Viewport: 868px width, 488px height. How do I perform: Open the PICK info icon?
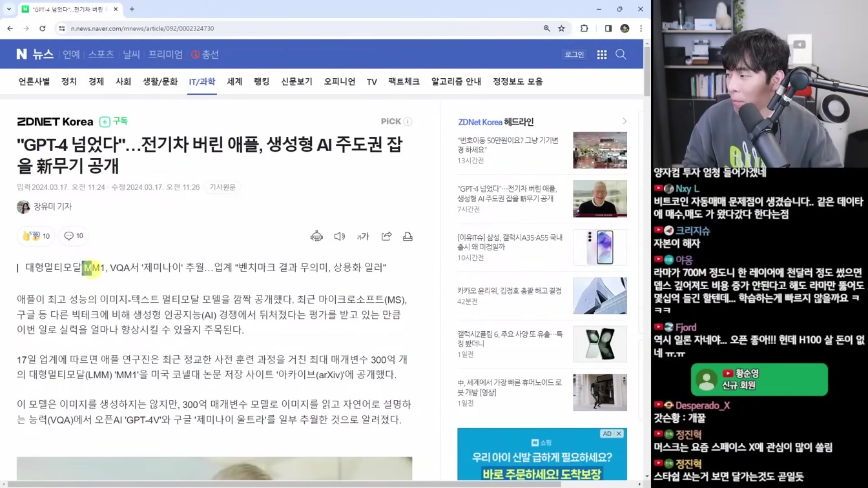click(x=408, y=121)
